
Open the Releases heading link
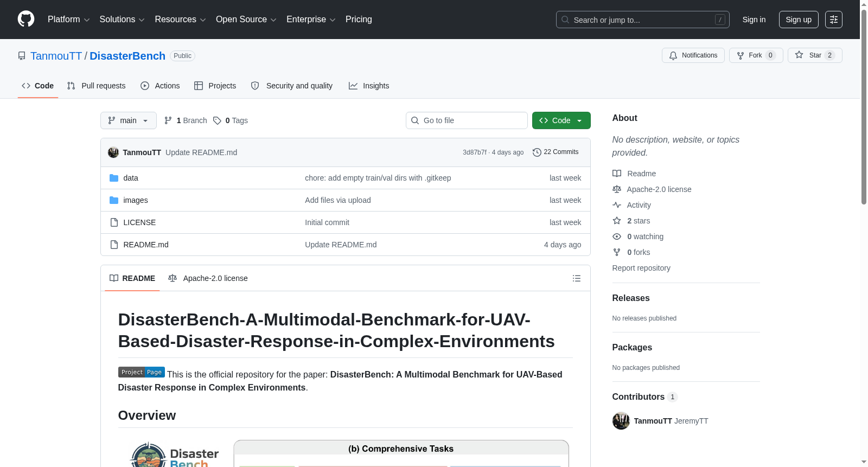point(631,298)
